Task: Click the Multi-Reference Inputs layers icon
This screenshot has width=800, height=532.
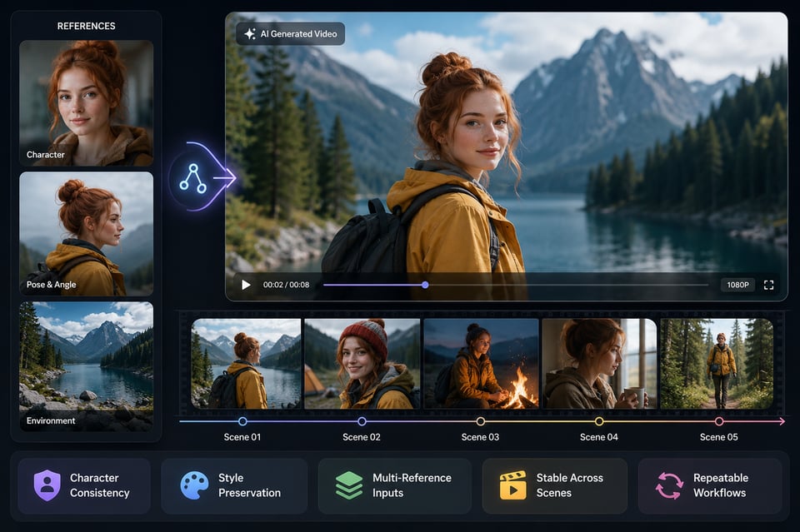Action: (349, 485)
